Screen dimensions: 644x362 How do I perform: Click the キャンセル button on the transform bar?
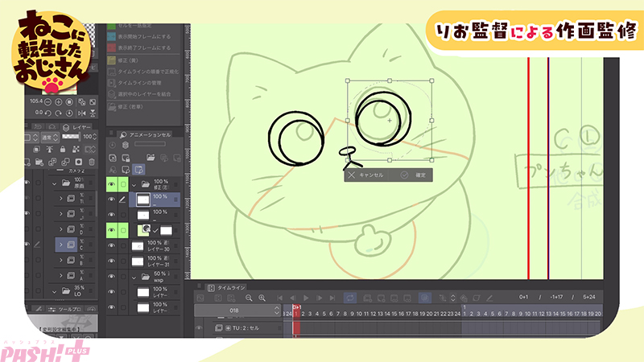(x=365, y=174)
